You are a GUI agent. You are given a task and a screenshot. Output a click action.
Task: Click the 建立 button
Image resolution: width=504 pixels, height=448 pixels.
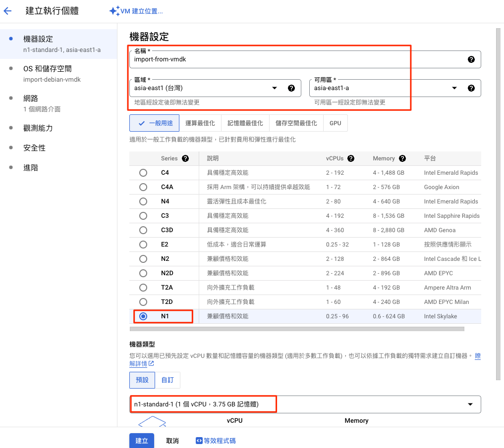click(142, 441)
